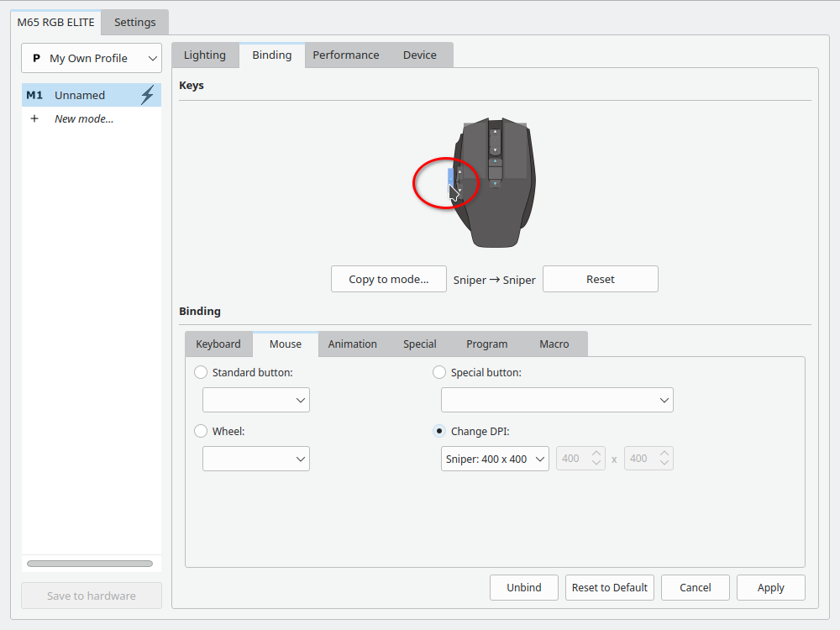Click the New mode... entry
Image resolution: width=840 pixels, height=630 pixels.
click(x=84, y=119)
